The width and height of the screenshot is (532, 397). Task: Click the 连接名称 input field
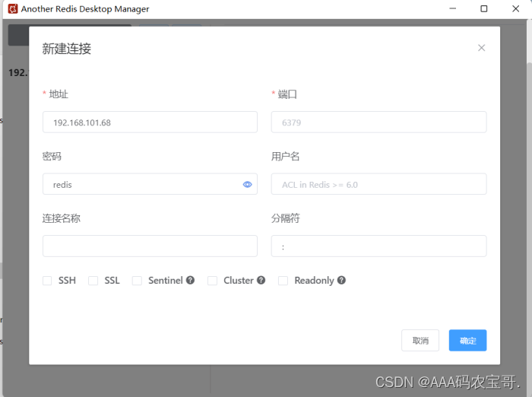pyautogui.click(x=150, y=246)
